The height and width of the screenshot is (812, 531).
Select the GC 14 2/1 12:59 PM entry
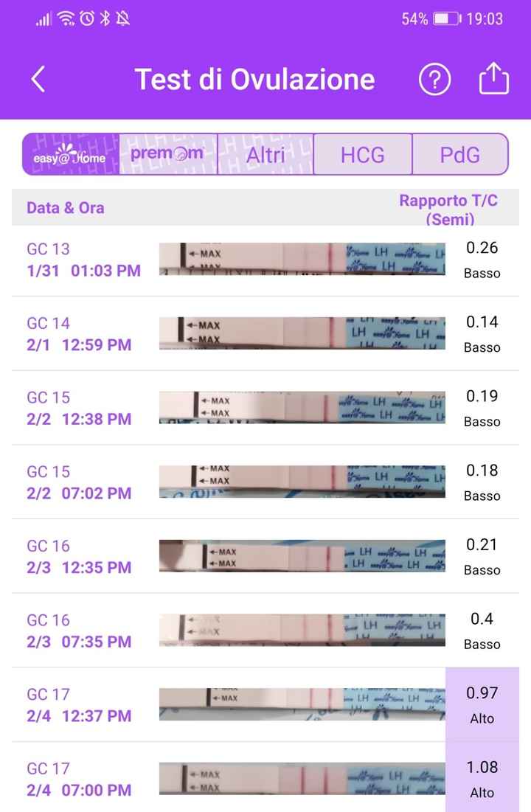(x=79, y=333)
